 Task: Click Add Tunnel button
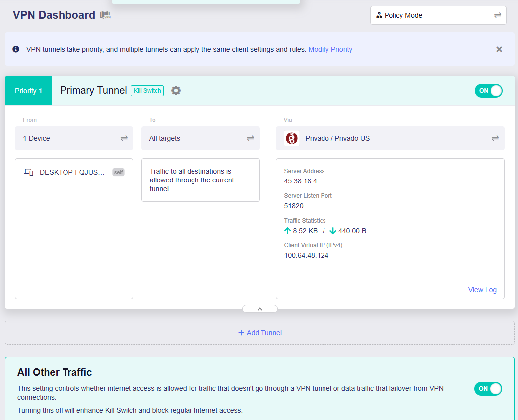[259, 333]
